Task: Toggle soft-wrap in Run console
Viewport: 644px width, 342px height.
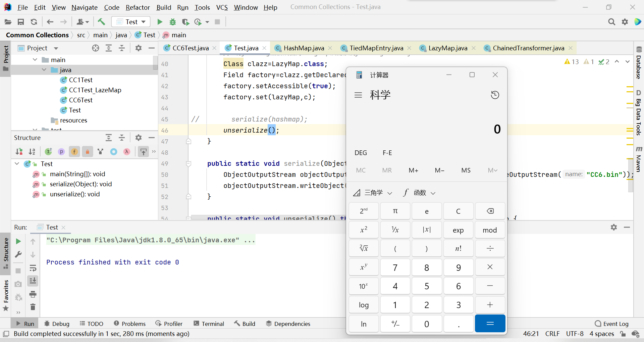Action: 33,268
